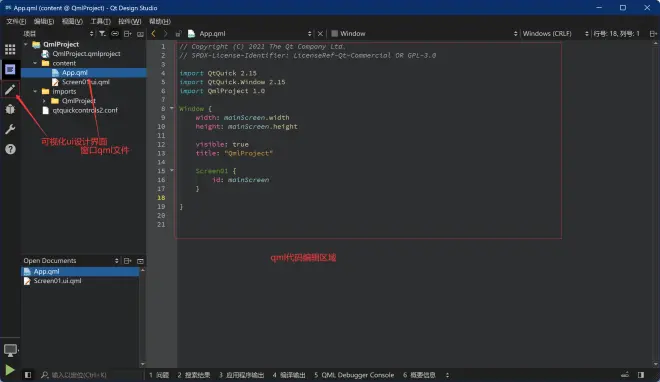Open the 6 概要信息 pane
The height and width of the screenshot is (382, 660).
(x=419, y=375)
